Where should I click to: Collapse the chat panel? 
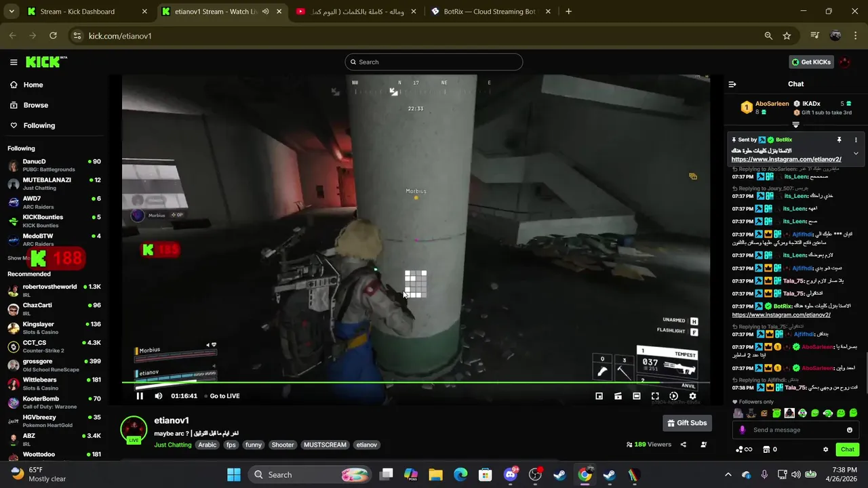pyautogui.click(x=732, y=84)
